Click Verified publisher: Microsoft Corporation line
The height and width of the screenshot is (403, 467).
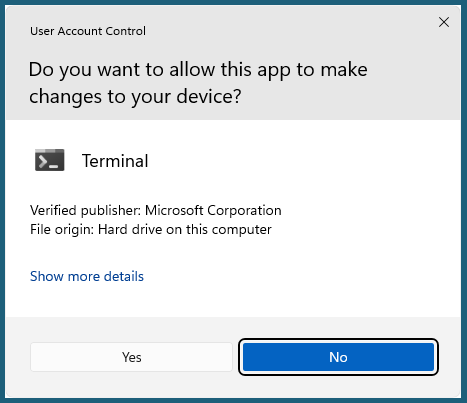(x=156, y=210)
